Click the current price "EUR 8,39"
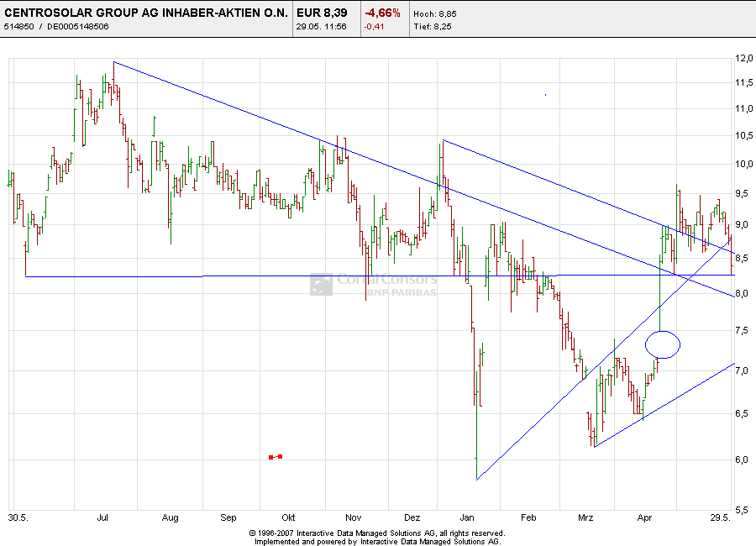Image resolution: width=756 pixels, height=546 pixels. (x=322, y=13)
